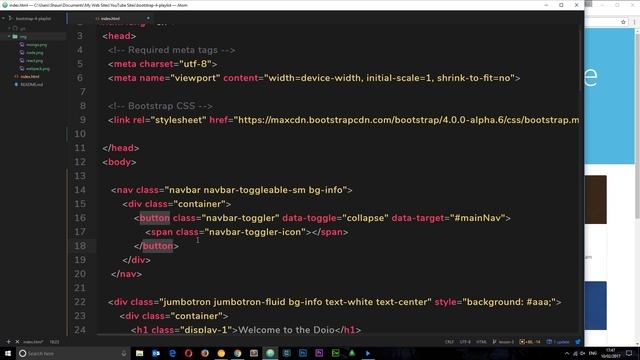The image size is (640, 360).
Task: Open the Action Center notifications
Action: [x=629, y=353]
